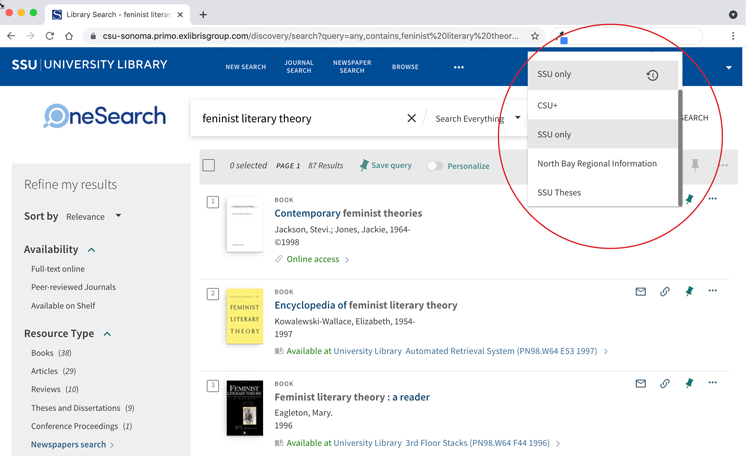Pin Contemporary feminist theories record
This screenshot has height=456, width=750.
tap(689, 199)
